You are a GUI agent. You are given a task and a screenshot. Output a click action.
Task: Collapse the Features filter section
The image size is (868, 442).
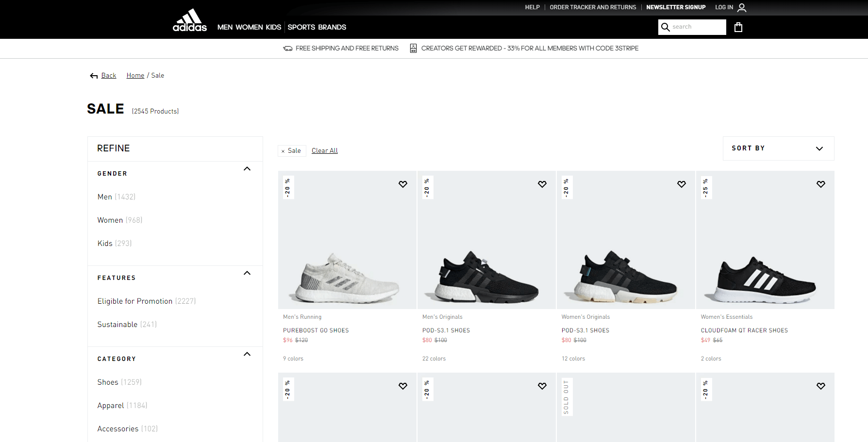pyautogui.click(x=247, y=273)
